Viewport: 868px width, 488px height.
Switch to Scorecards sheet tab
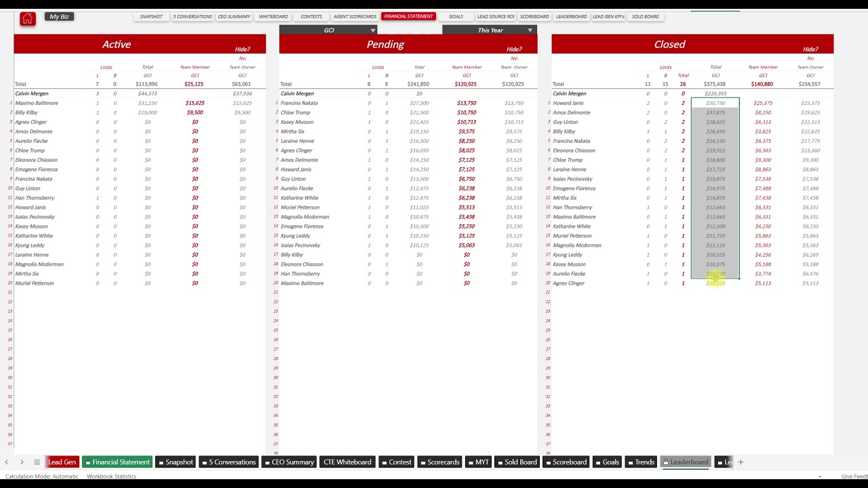[x=439, y=462]
